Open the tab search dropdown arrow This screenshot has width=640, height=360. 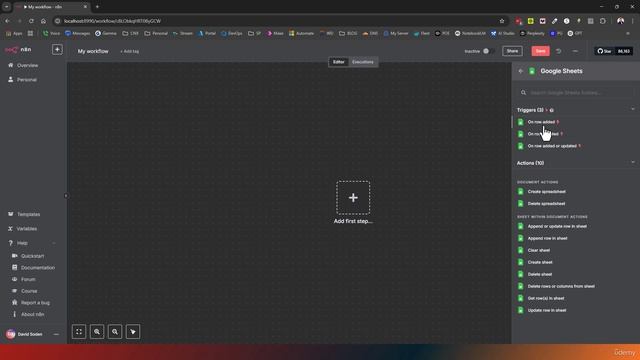(7, 7)
